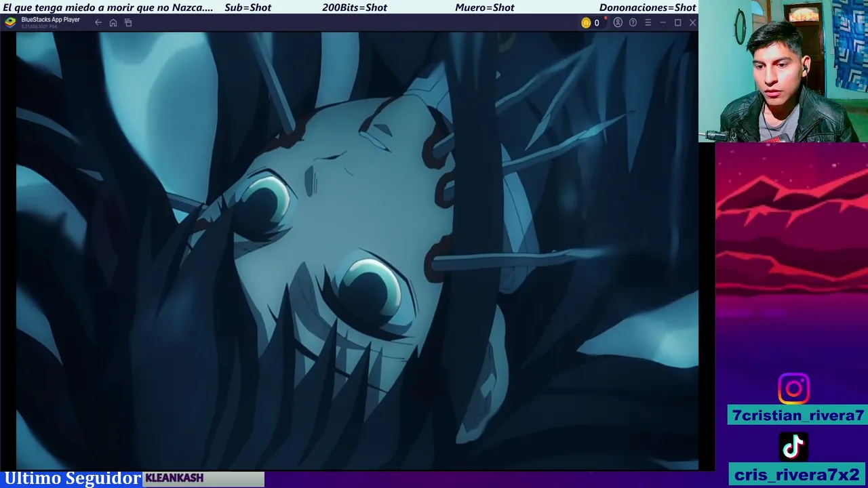Click the 7cristian_rivera7 Instagram handle
Image resolution: width=868 pixels, height=488 pixels.
[797, 415]
